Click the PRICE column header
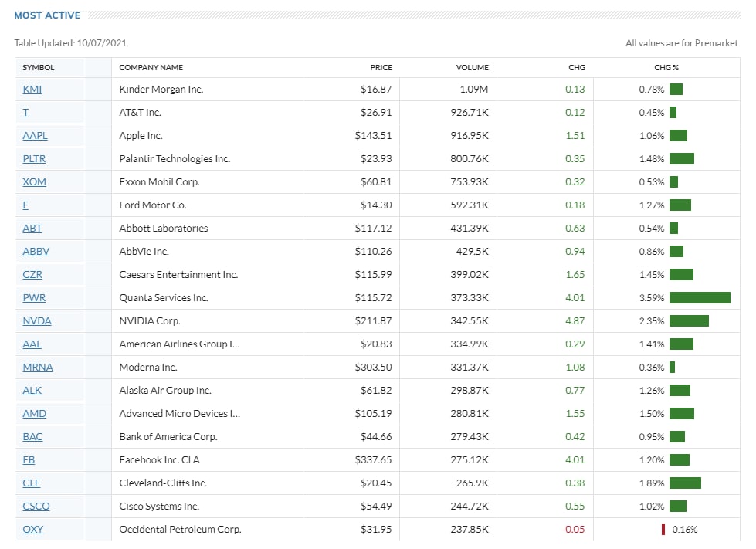 coord(381,67)
